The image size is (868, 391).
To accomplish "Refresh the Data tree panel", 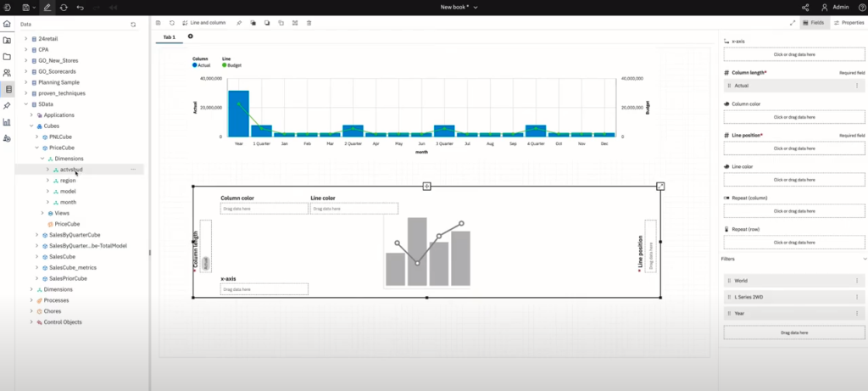I will click(x=133, y=25).
